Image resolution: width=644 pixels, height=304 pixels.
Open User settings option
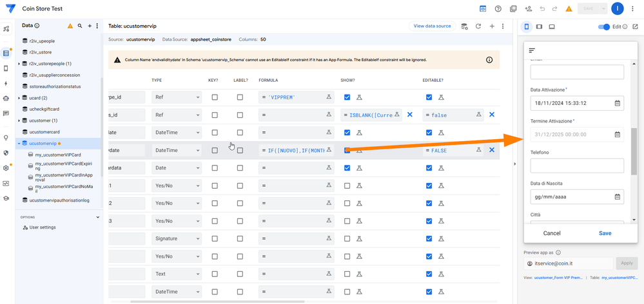(x=43, y=227)
